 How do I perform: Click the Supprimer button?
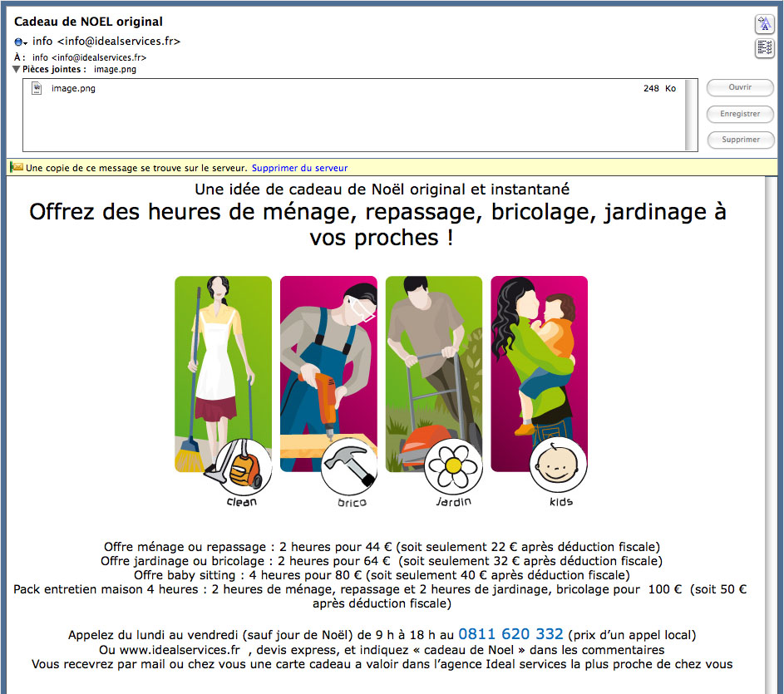(740, 140)
